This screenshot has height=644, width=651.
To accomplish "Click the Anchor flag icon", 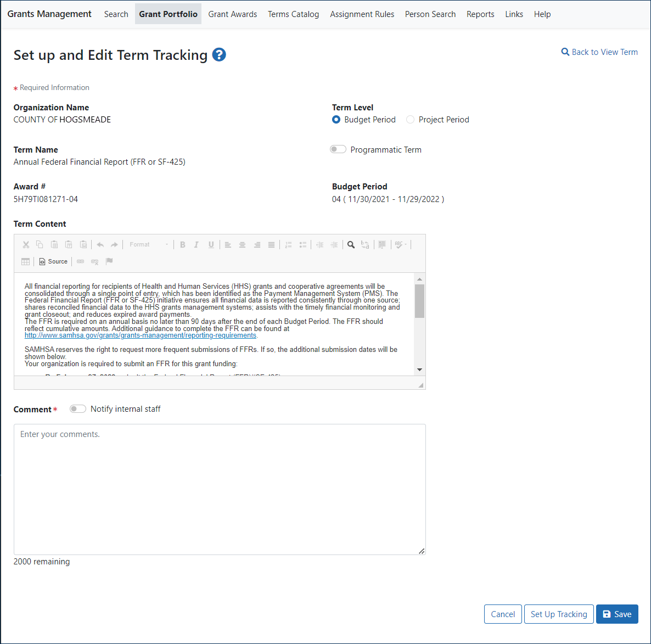I will pyautogui.click(x=109, y=261).
